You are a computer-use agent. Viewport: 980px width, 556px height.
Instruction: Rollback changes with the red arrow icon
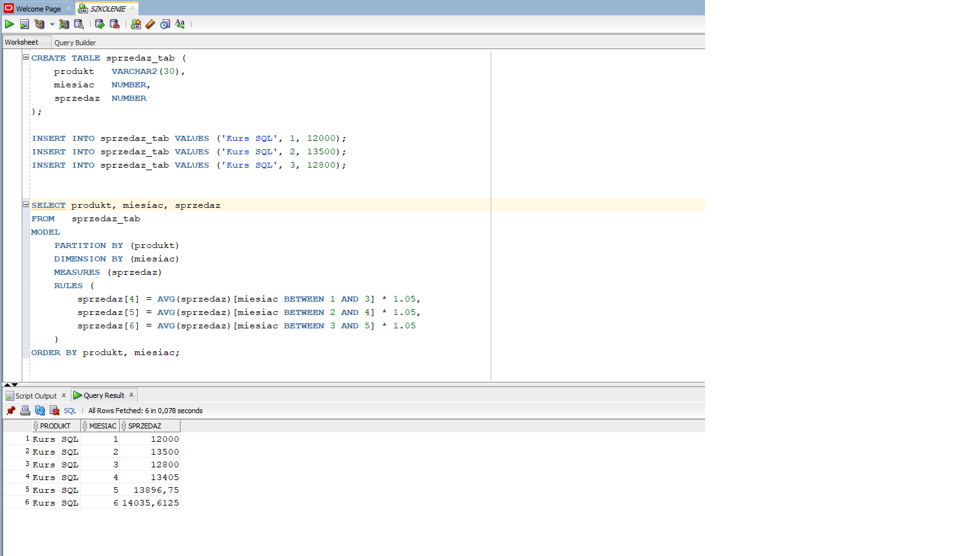coord(115,24)
